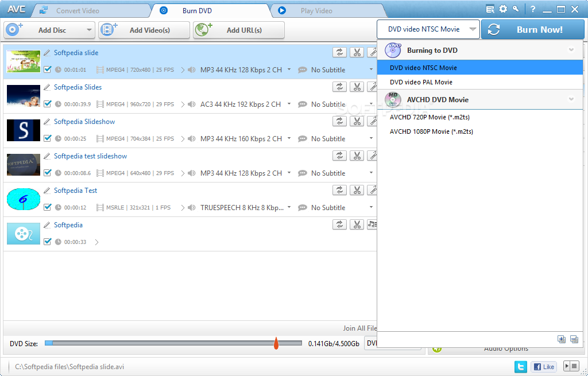
Task: Select DVD video NTSC Movie option
Action: click(x=480, y=68)
